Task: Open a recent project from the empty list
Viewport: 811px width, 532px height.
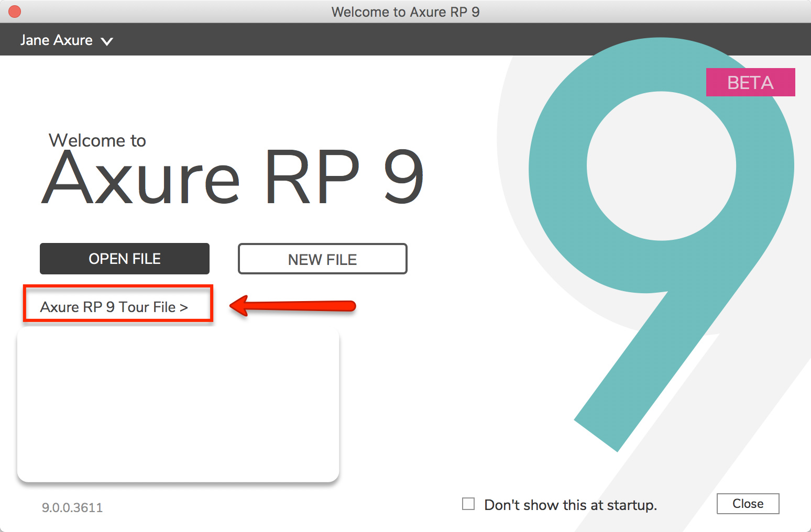Action: click(x=178, y=403)
